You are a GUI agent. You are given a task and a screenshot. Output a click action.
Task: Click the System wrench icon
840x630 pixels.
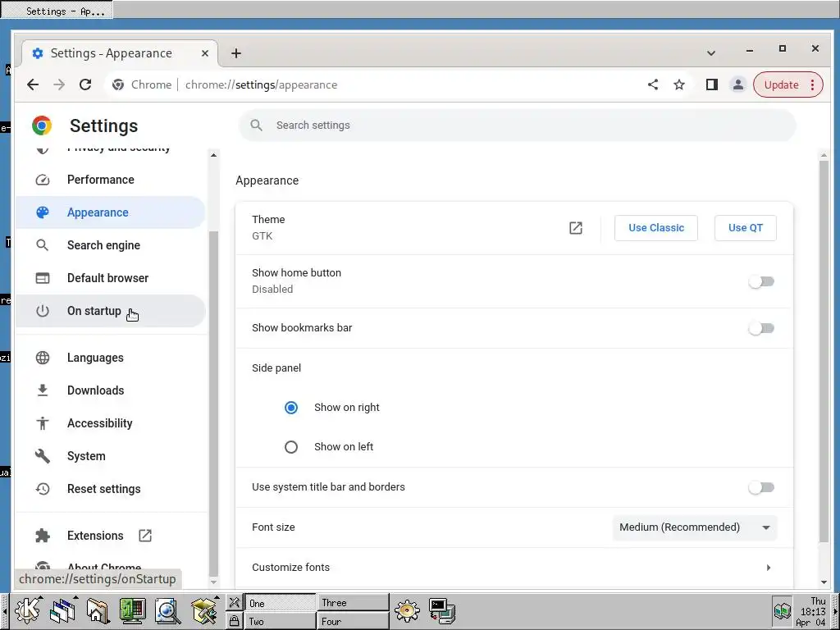coord(43,456)
